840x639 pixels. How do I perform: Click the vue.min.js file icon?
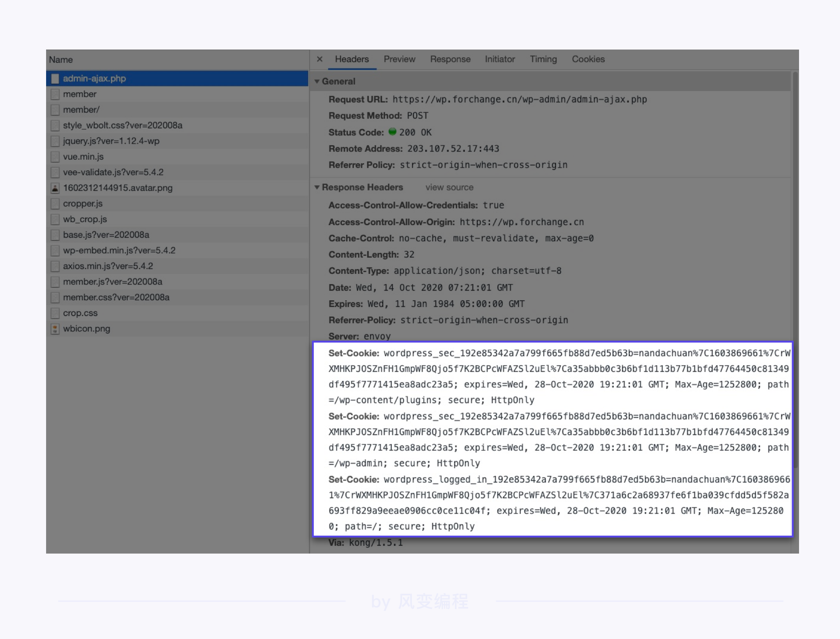55,157
